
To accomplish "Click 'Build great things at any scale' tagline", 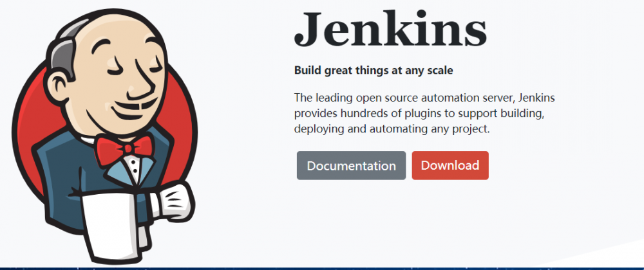I will point(374,71).
